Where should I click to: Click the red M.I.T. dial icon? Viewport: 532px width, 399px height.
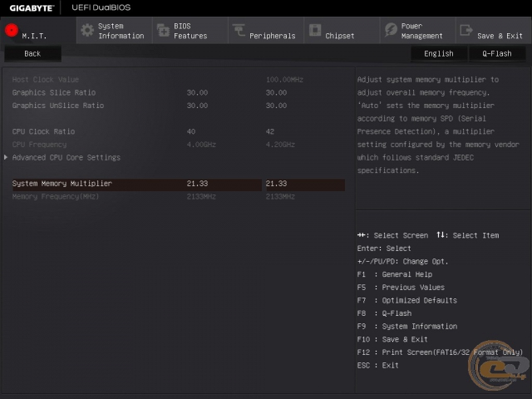click(x=12, y=30)
